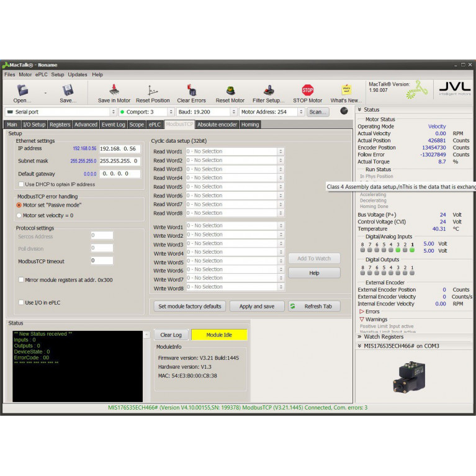Open a file with the Open icon
This screenshot has height=476, width=476.
pos(22,90)
